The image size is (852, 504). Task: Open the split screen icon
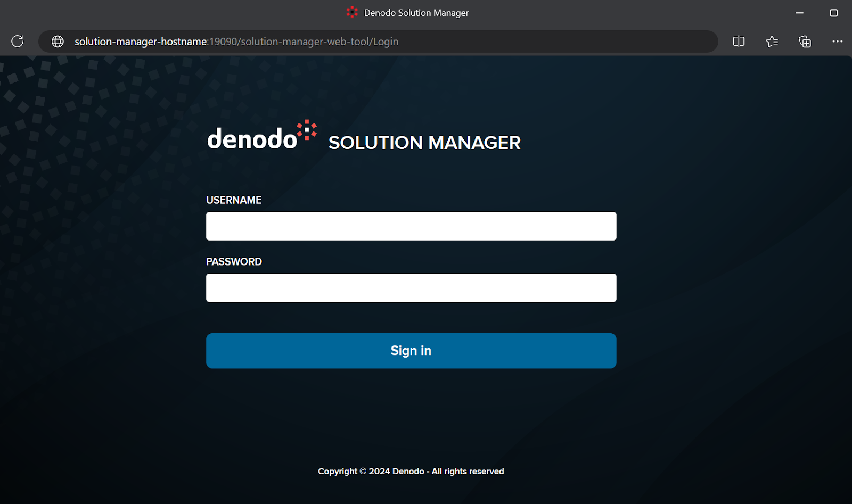click(x=739, y=42)
